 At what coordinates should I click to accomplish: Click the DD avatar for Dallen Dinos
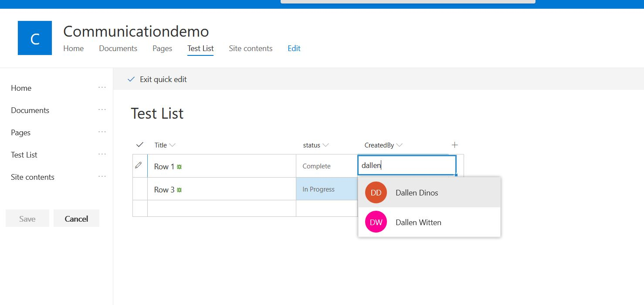pos(376,192)
